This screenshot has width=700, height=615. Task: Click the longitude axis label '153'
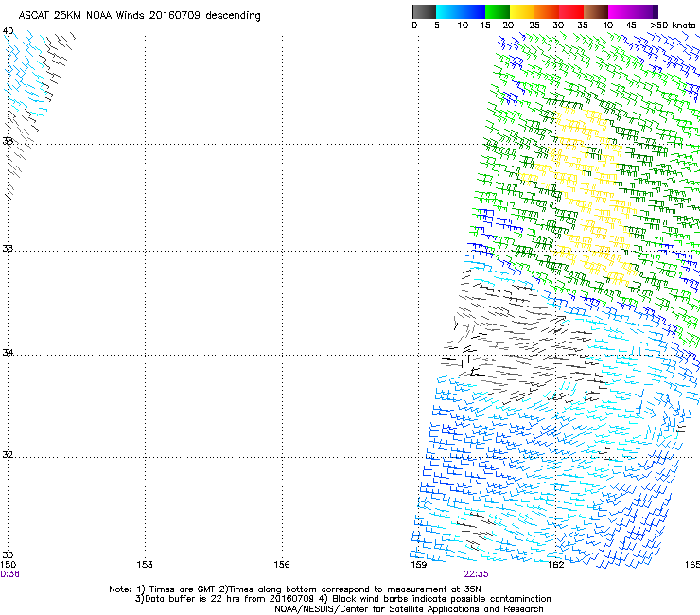[145, 565]
